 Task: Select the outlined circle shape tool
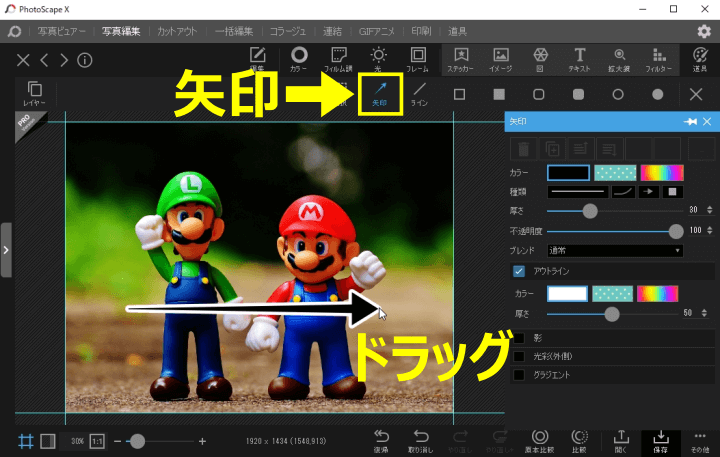click(x=618, y=94)
